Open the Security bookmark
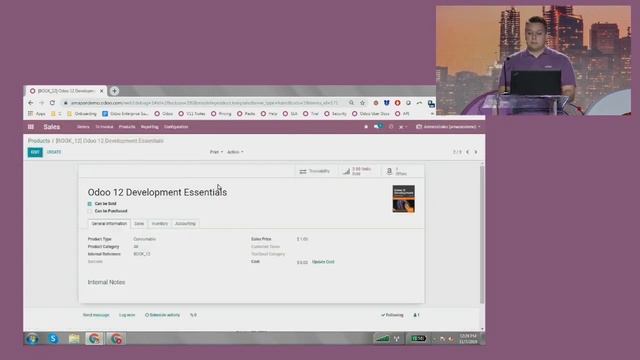Screen dimensions: 640x360 point(336,113)
